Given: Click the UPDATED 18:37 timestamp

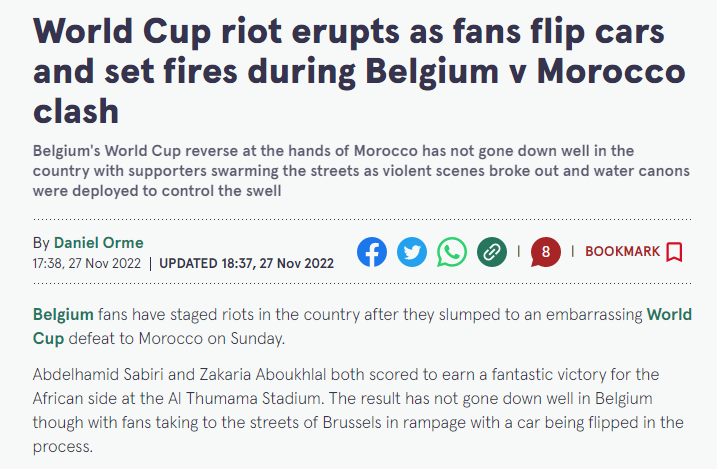Looking at the screenshot, I should click(246, 263).
